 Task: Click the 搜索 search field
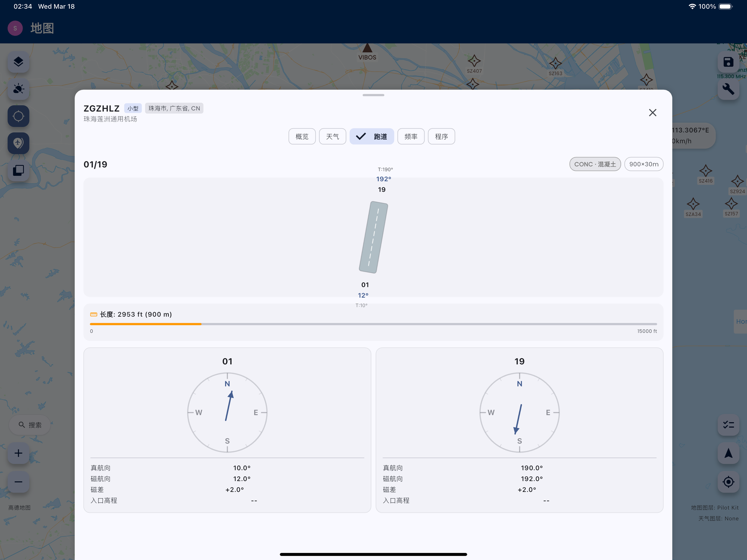[30, 425]
